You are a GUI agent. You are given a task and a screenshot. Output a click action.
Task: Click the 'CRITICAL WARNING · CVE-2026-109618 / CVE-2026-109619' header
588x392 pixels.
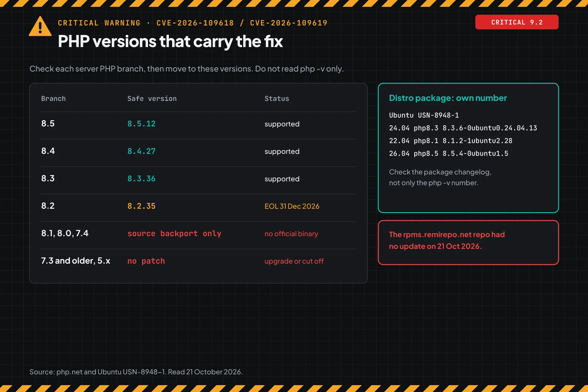point(192,23)
